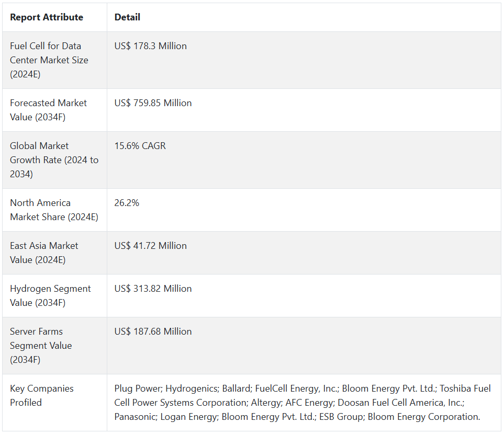Click the Key Companies Profiled cell
Image resolution: width=504 pixels, height=434 pixels.
tap(41, 395)
